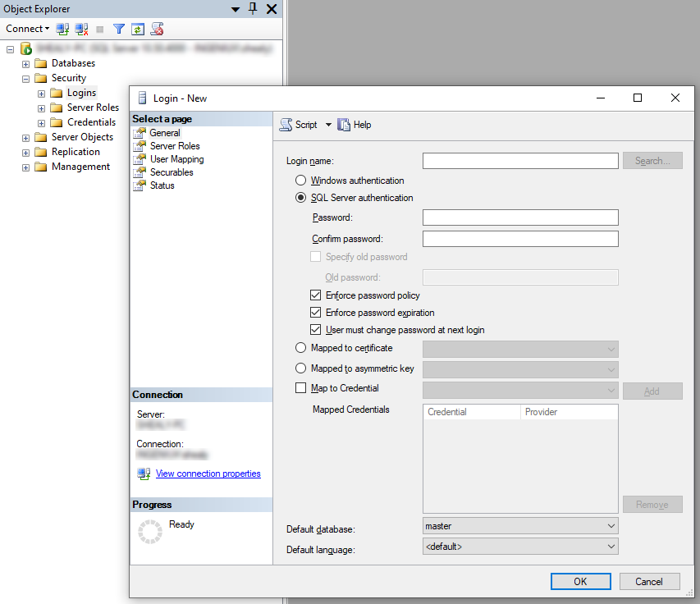Click the connection properties icon
Image resolution: width=700 pixels, height=604 pixels.
144,474
